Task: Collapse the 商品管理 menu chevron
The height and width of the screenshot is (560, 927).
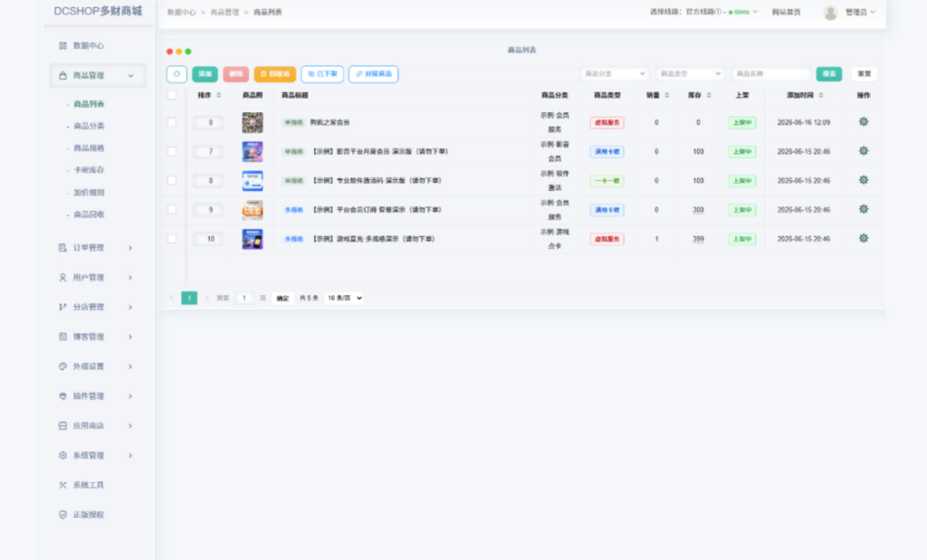Action: [130, 76]
